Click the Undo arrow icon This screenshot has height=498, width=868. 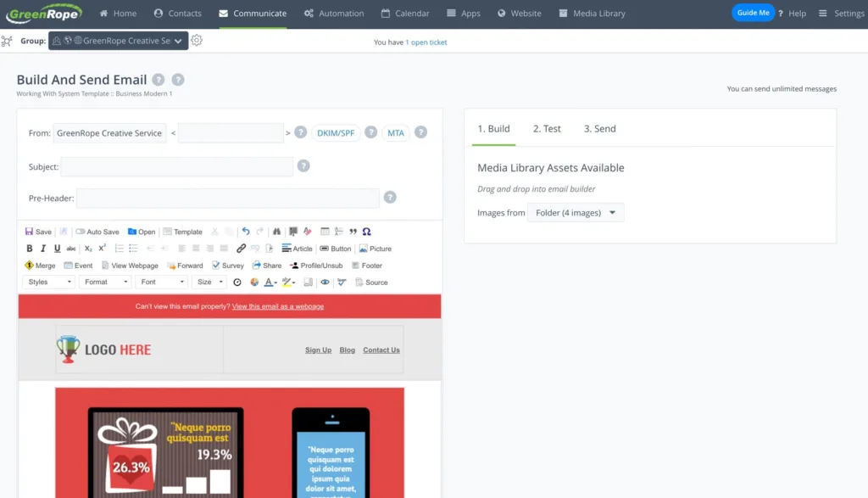click(x=246, y=232)
